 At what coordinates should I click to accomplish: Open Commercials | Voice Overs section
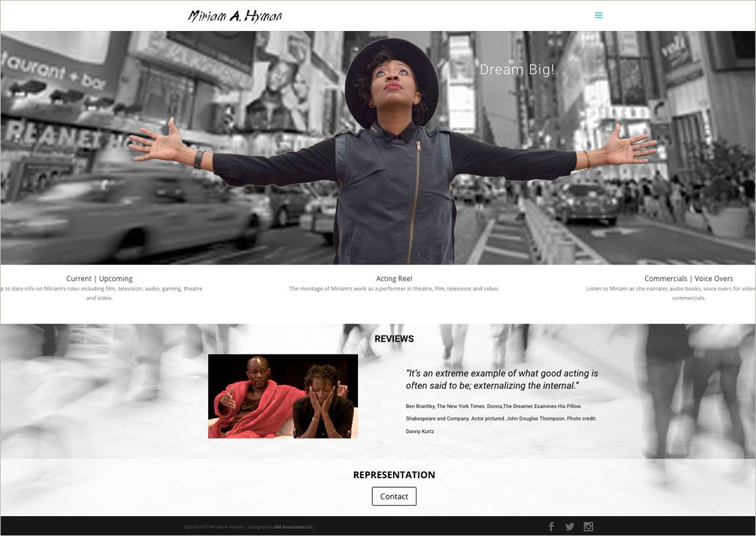[689, 278]
